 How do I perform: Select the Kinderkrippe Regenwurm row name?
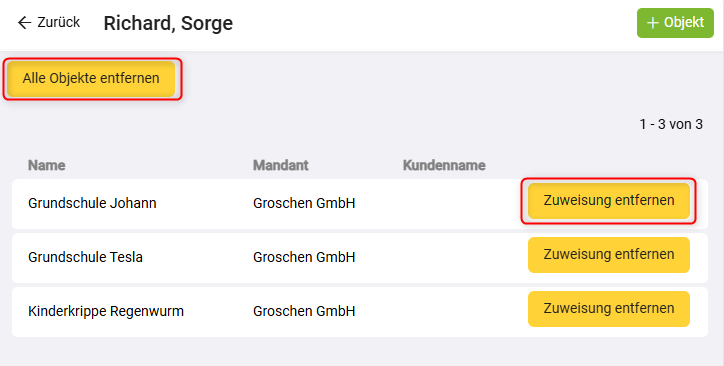106,311
